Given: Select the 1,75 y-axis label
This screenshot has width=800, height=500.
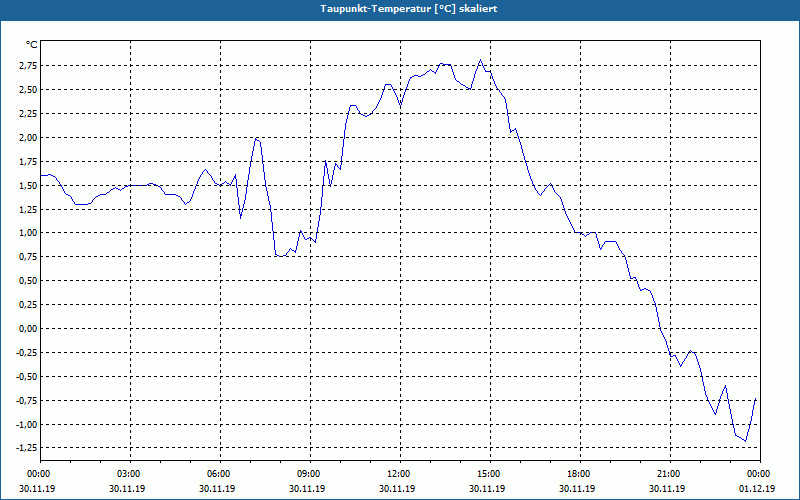Looking at the screenshot, I should tap(28, 162).
